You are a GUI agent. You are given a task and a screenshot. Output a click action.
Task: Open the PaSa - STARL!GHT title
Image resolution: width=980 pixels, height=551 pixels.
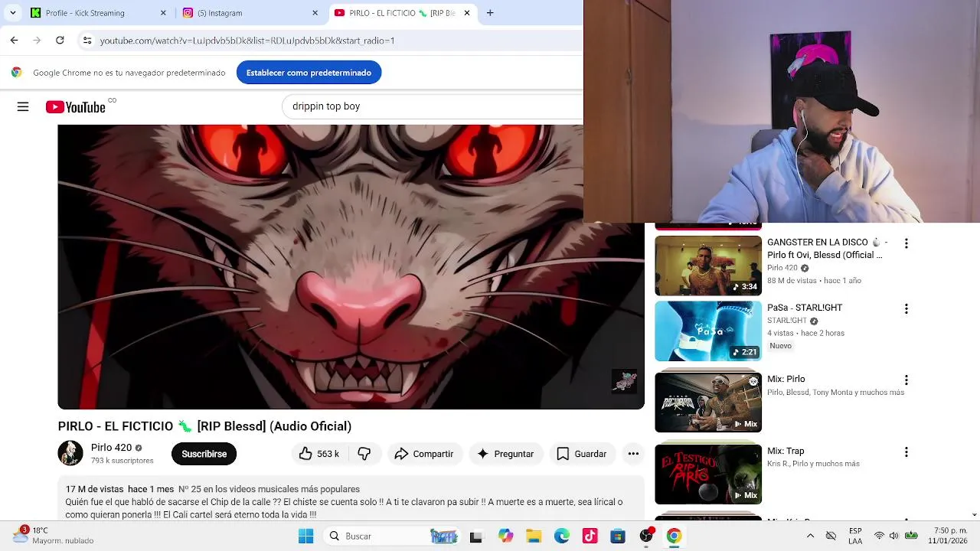[x=805, y=308]
